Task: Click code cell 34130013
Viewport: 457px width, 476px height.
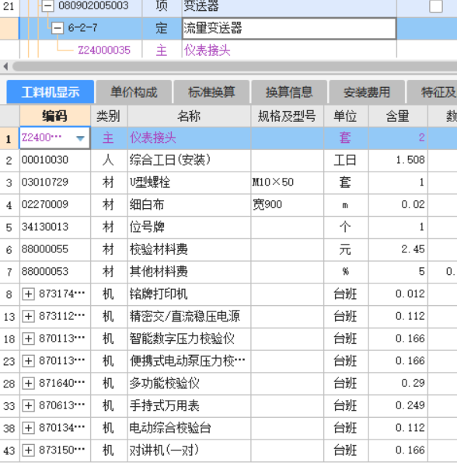Action: [x=55, y=227]
